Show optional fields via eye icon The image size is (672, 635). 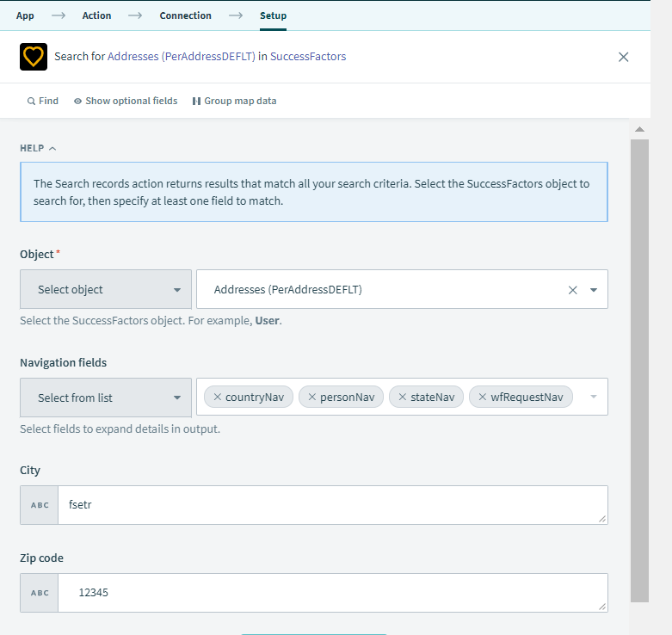point(77,102)
